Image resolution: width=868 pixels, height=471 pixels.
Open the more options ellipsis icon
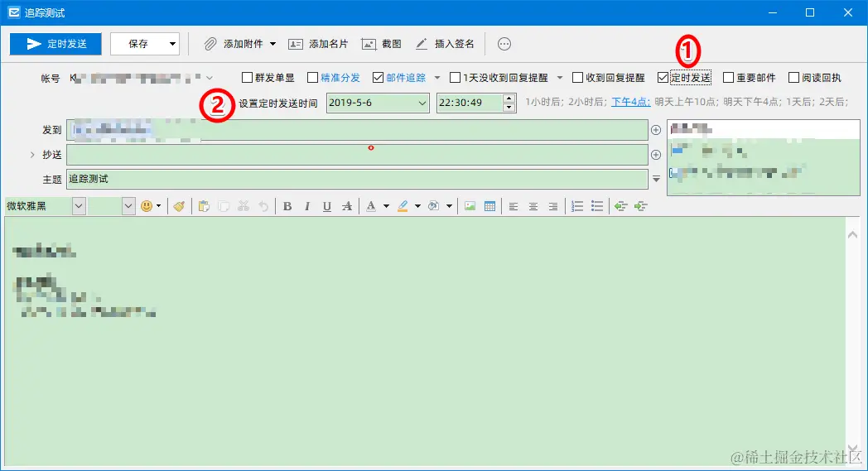[x=504, y=44]
